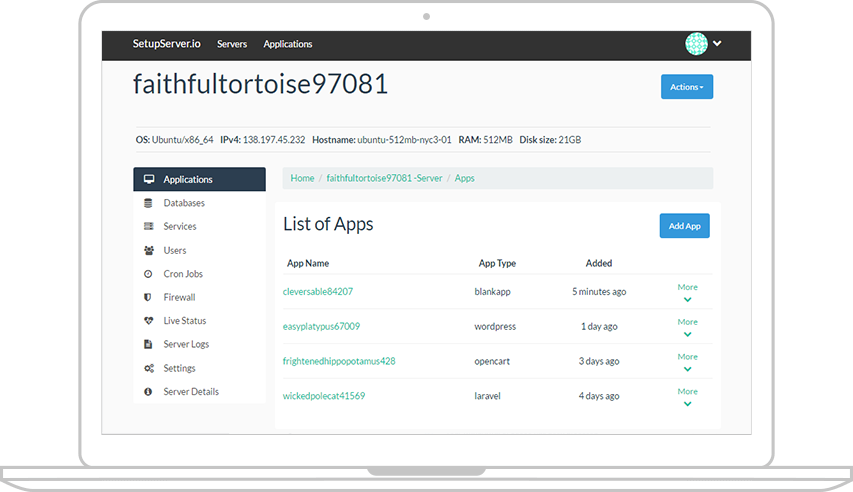853x492 pixels.
Task: Click the Settings gears icon
Action: (x=149, y=368)
